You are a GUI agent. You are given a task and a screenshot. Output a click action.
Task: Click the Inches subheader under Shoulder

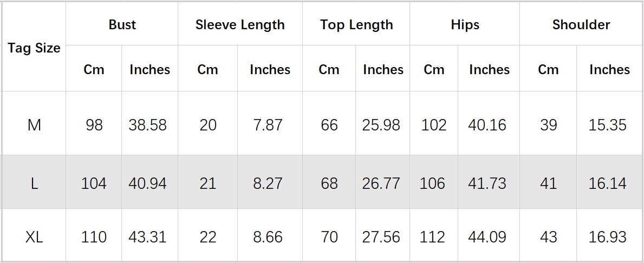609,70
